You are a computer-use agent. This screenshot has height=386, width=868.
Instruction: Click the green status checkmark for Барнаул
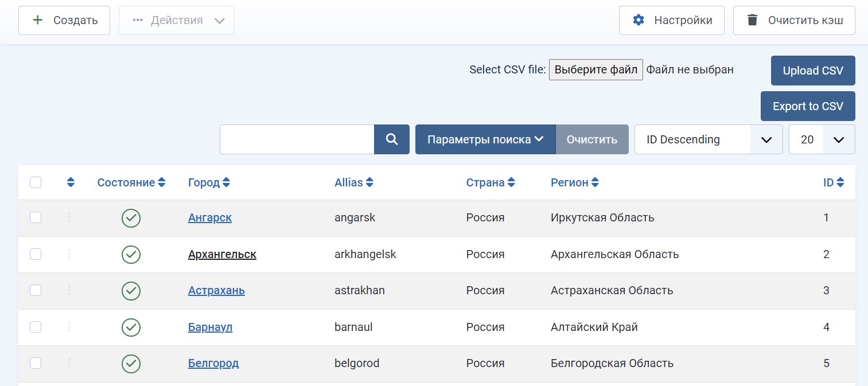pyautogui.click(x=131, y=327)
